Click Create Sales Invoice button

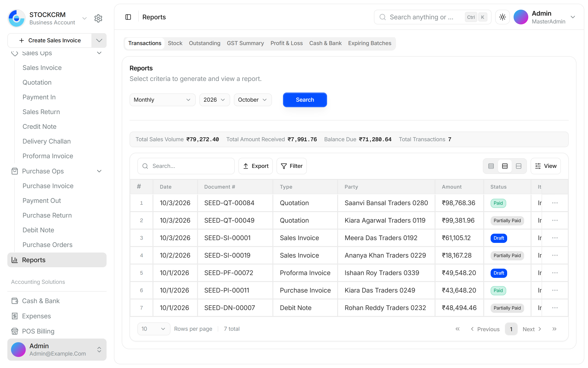50,40
